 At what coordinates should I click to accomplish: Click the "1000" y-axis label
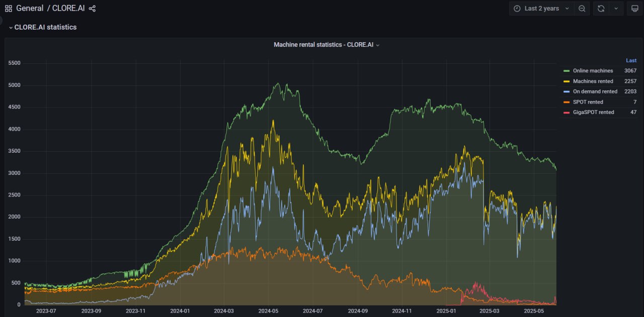(15, 261)
